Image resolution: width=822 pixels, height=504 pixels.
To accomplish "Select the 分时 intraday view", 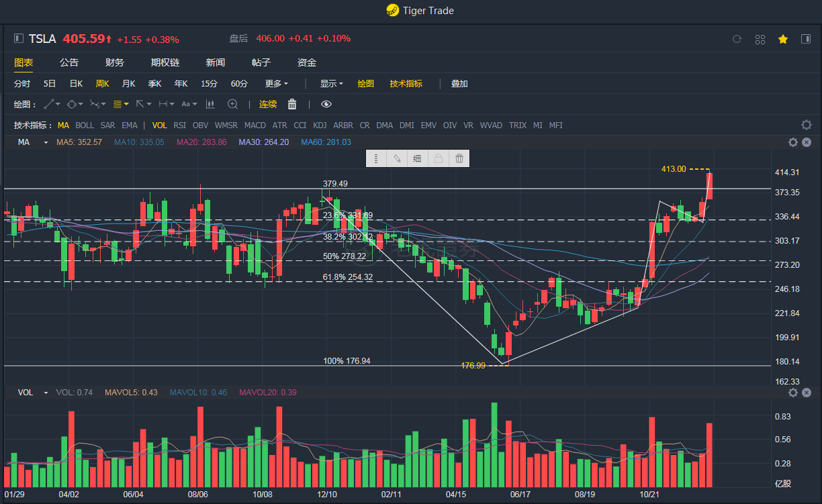I will (22, 84).
